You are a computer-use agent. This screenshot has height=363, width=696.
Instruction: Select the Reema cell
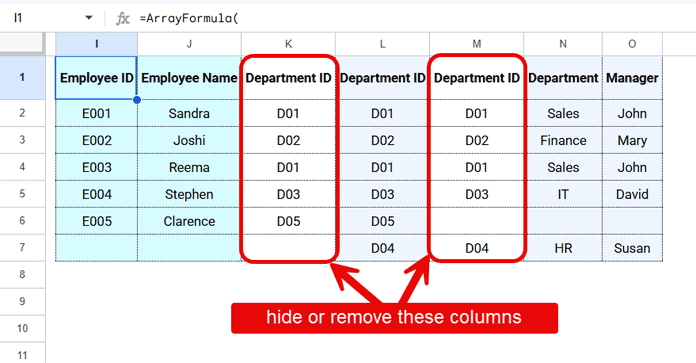[190, 167]
